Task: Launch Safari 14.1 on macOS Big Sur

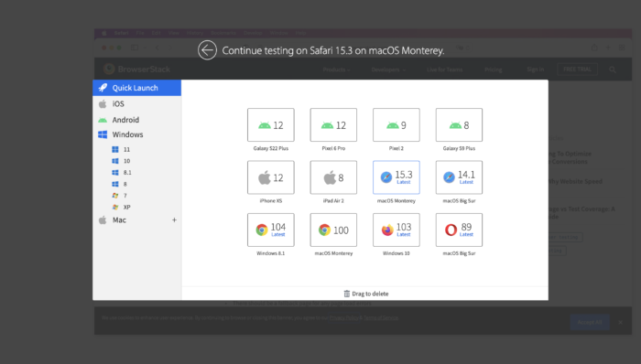Action: 459,177
